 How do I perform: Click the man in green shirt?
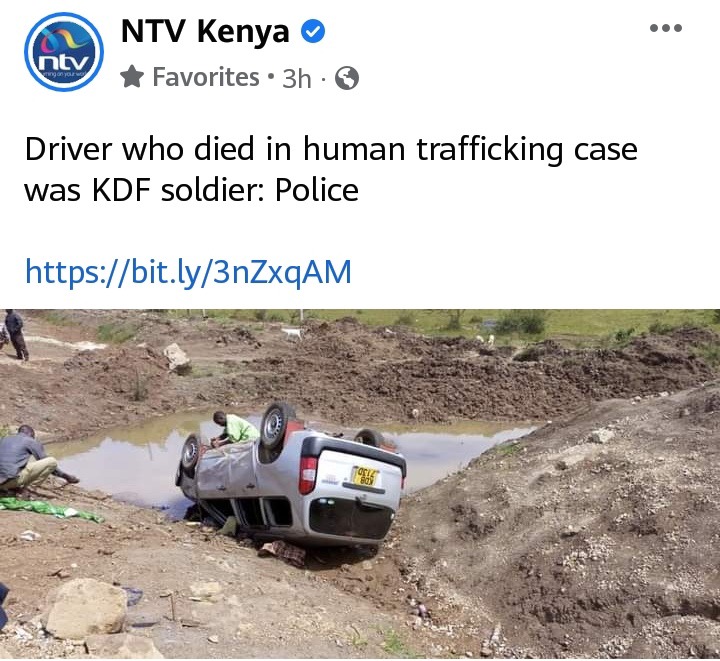click(235, 430)
